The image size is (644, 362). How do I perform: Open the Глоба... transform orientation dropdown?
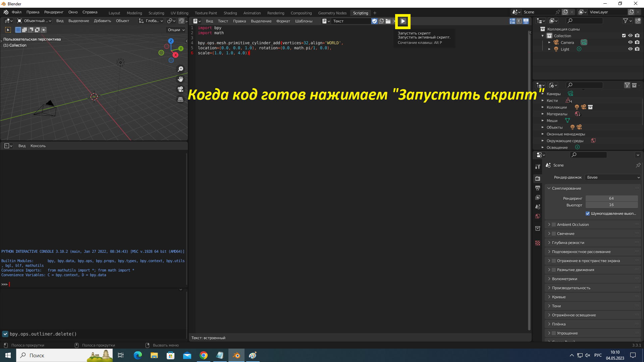point(151,21)
